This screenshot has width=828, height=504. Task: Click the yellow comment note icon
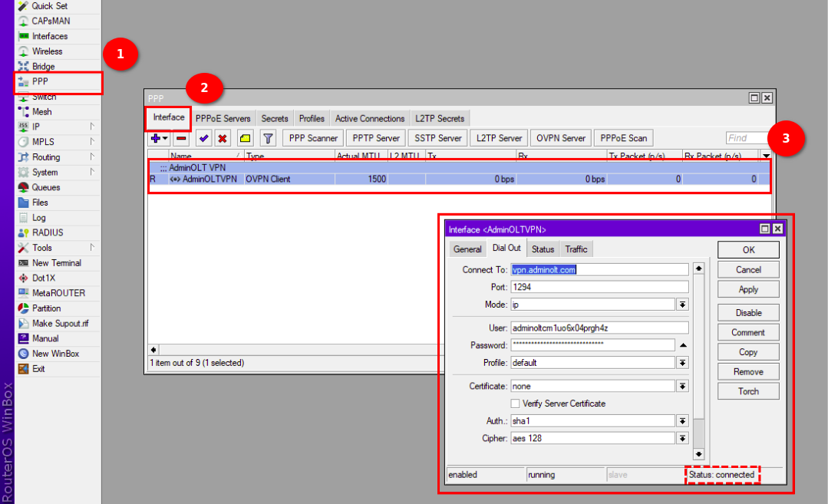point(245,139)
